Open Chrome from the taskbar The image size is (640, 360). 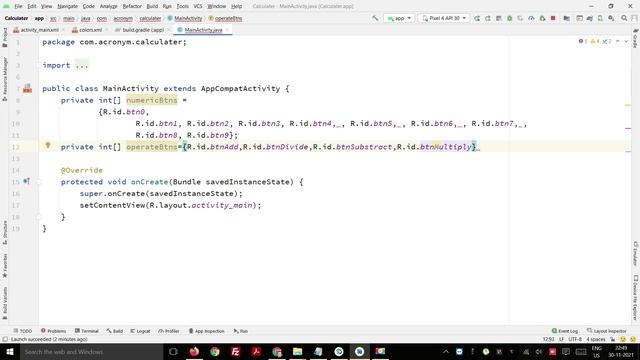point(215,351)
